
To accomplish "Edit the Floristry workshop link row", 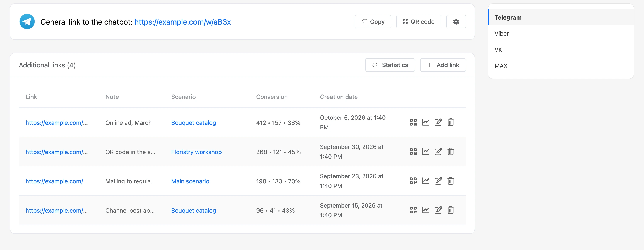I will tap(438, 152).
